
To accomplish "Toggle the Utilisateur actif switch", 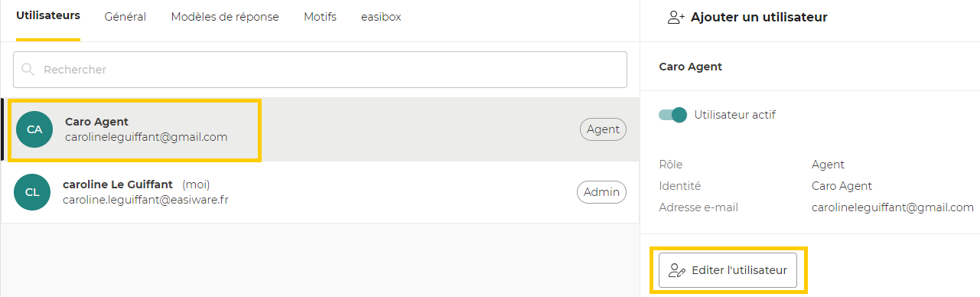I will point(672,115).
